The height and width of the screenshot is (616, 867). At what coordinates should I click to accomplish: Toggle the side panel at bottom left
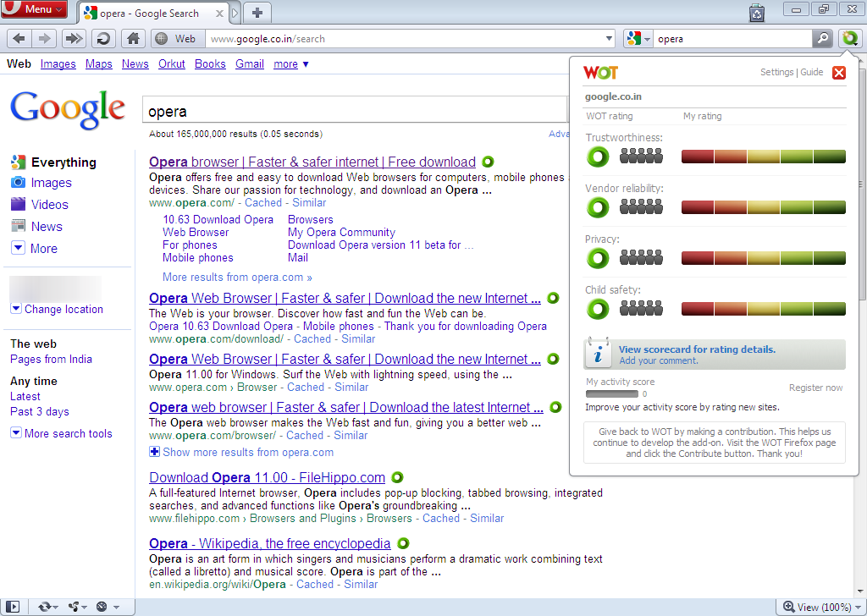[14, 607]
